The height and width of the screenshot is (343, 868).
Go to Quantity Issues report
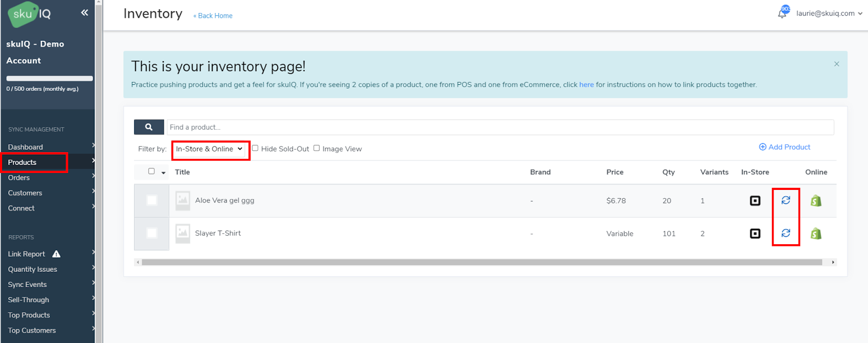coord(33,269)
